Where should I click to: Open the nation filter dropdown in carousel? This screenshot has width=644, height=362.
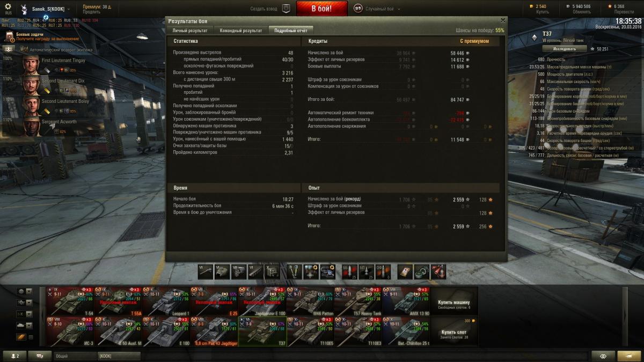(25, 291)
